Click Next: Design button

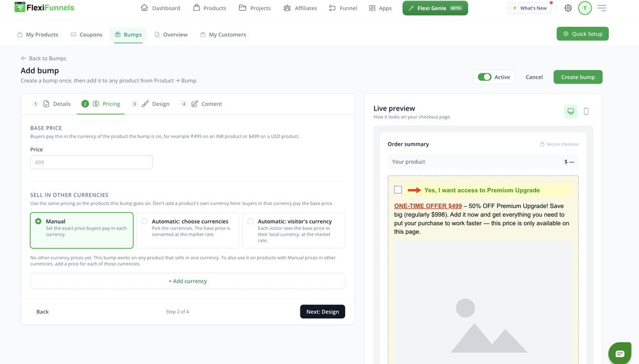[322, 312]
